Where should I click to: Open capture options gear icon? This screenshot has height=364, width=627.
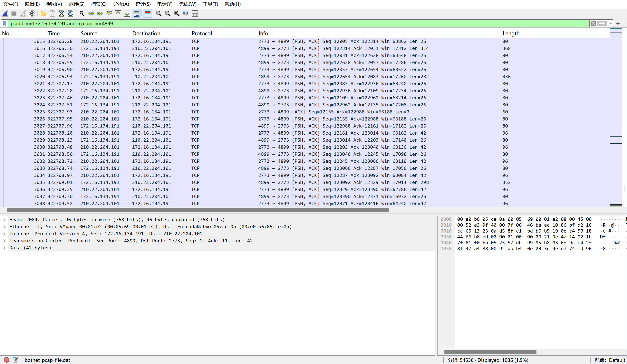click(32, 14)
